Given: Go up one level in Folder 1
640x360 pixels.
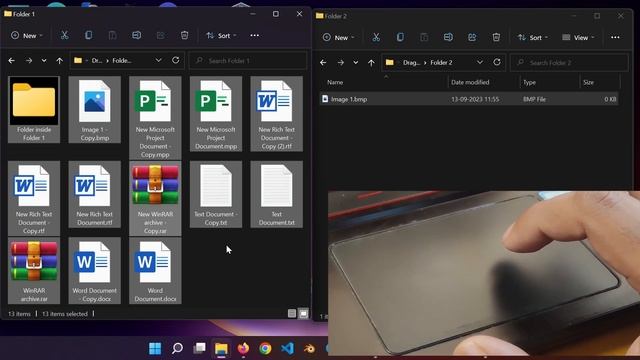Looking at the screenshot, I should click(x=60, y=60).
